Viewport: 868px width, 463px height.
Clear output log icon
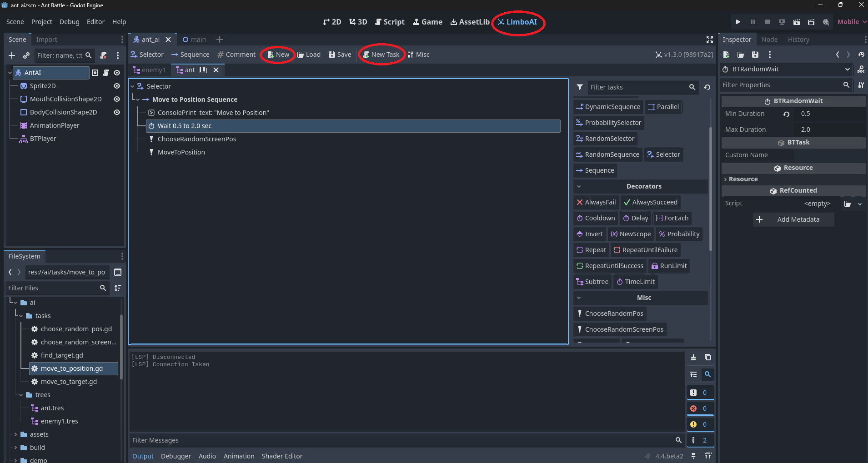click(x=693, y=358)
